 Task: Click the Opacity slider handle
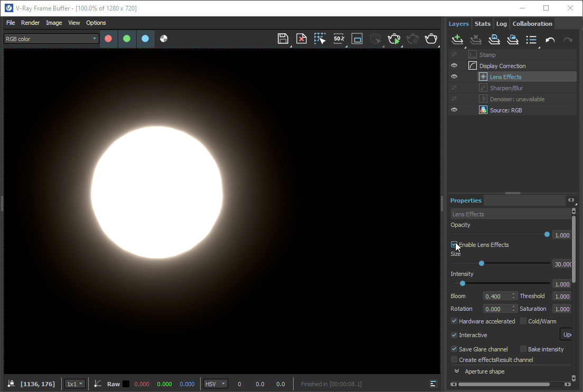547,234
